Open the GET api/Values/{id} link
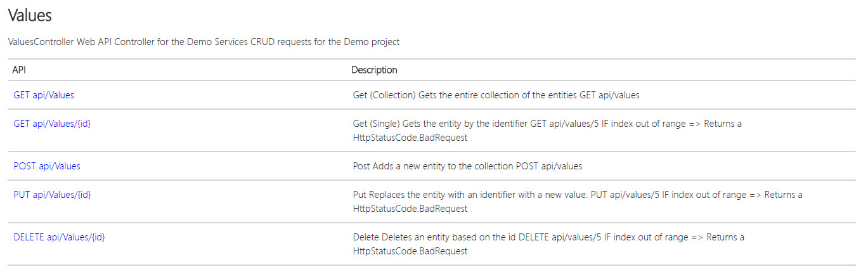The height and width of the screenshot is (274, 868). 52,124
